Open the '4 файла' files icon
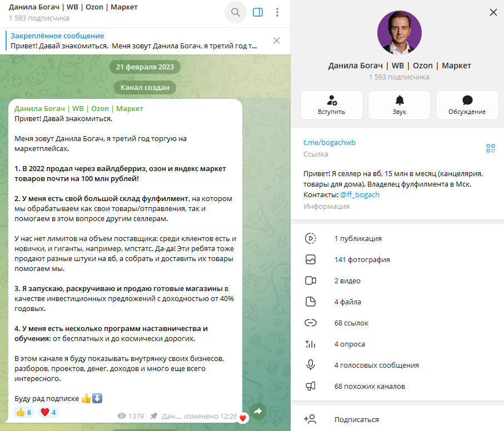This screenshot has width=504, height=431. (311, 302)
